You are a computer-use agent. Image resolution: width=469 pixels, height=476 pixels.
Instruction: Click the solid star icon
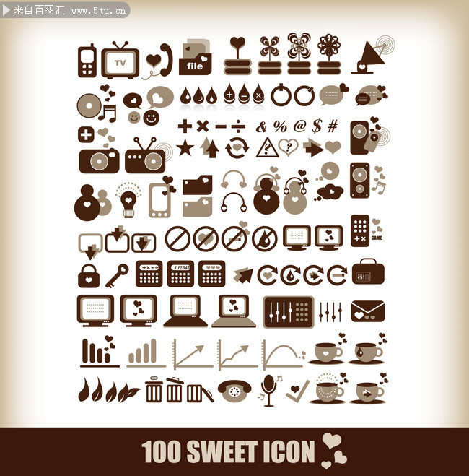point(185,147)
